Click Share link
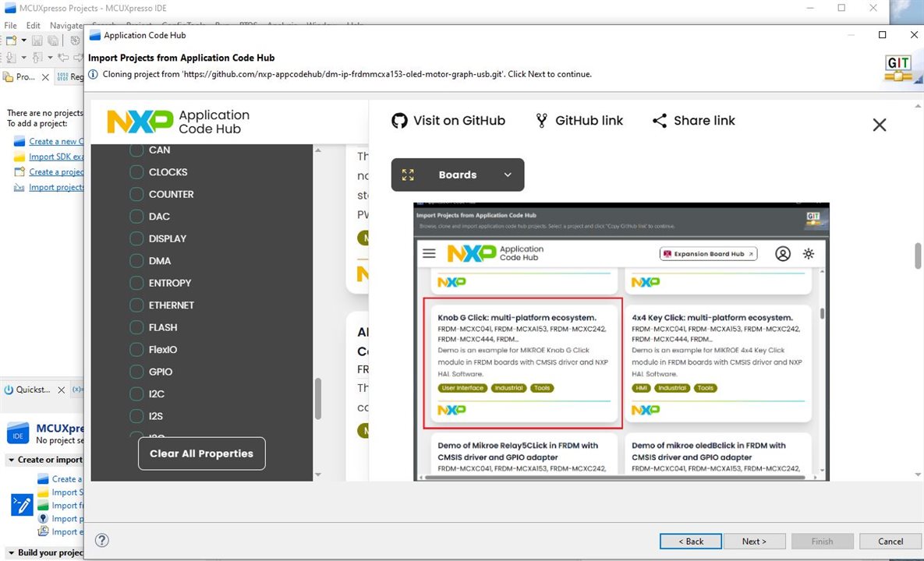 (694, 121)
